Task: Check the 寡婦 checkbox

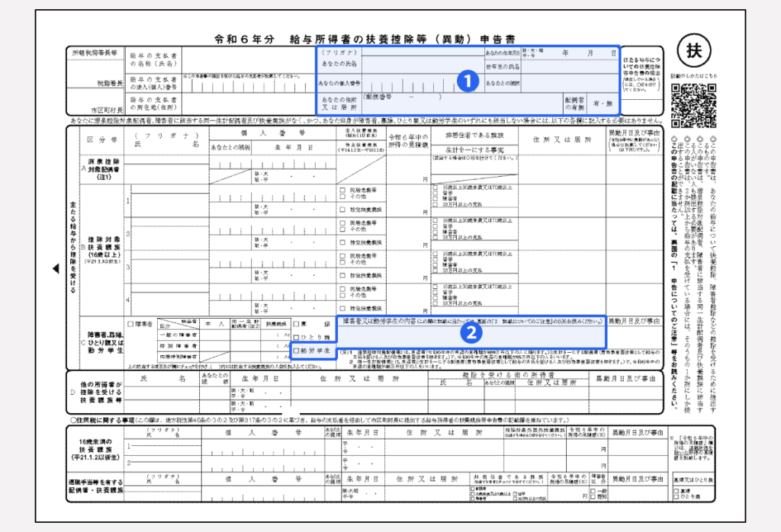Action: [297, 324]
